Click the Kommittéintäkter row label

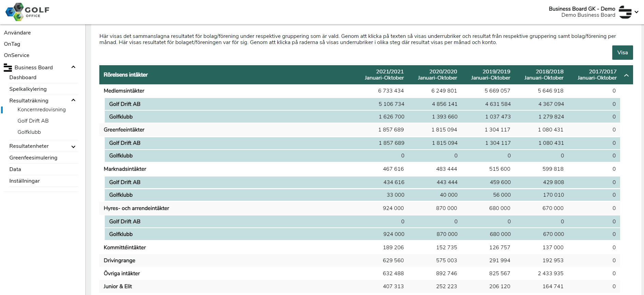pyautogui.click(x=125, y=248)
